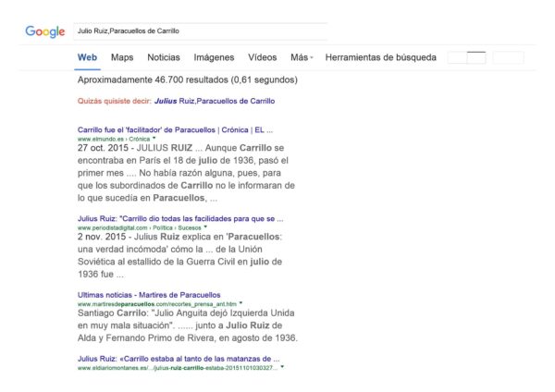Expand the arrow beside the martiresdeparacuellos.com URL
Image resolution: width=555 pixels, height=392 pixels.
(x=240, y=303)
